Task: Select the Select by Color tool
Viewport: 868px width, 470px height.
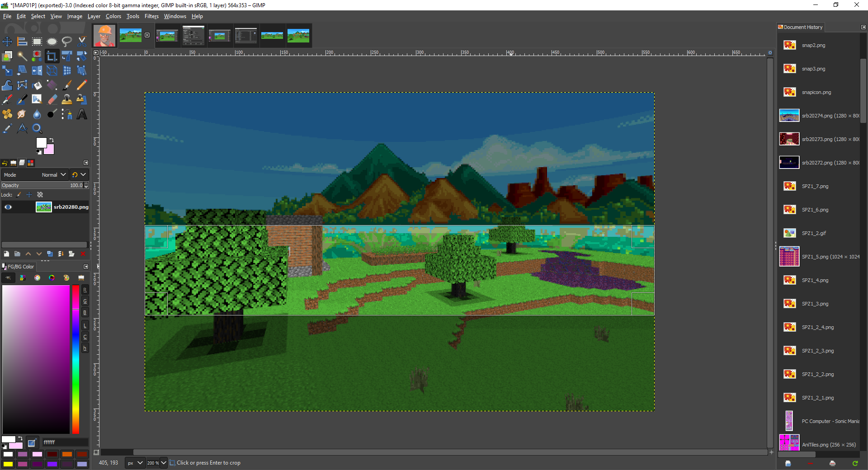Action: [x=37, y=56]
